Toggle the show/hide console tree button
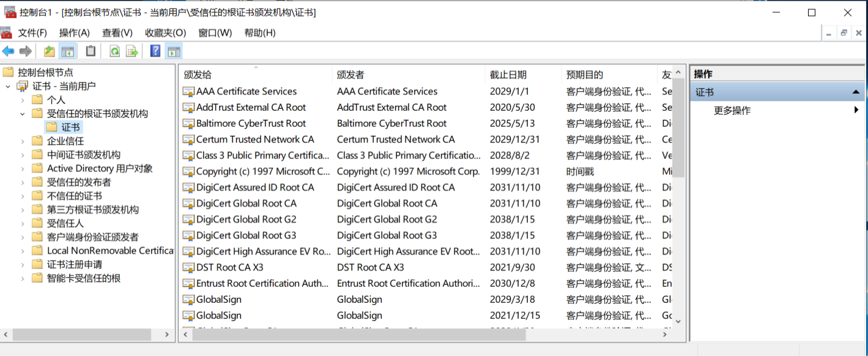Viewport: 868px width, 356px height. point(67,51)
